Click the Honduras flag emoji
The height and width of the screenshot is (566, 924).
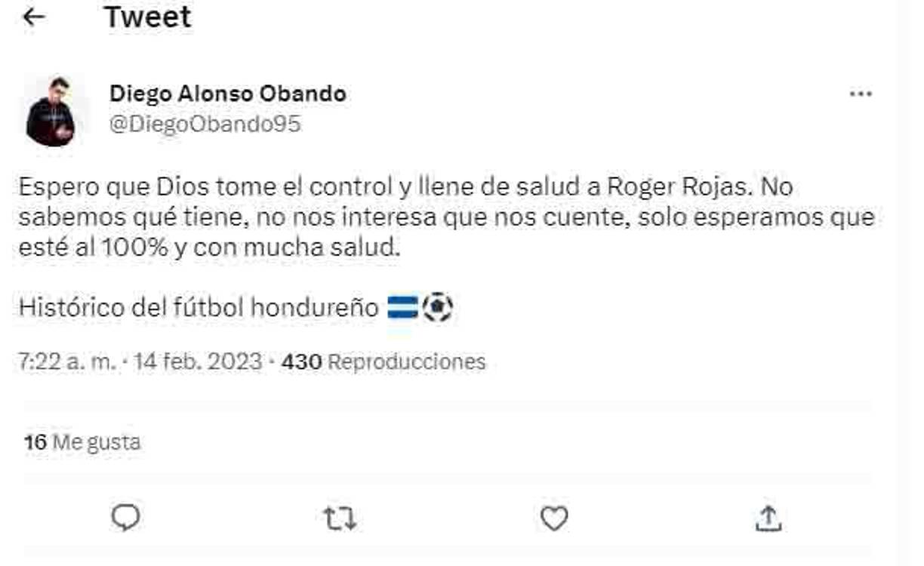coord(402,306)
